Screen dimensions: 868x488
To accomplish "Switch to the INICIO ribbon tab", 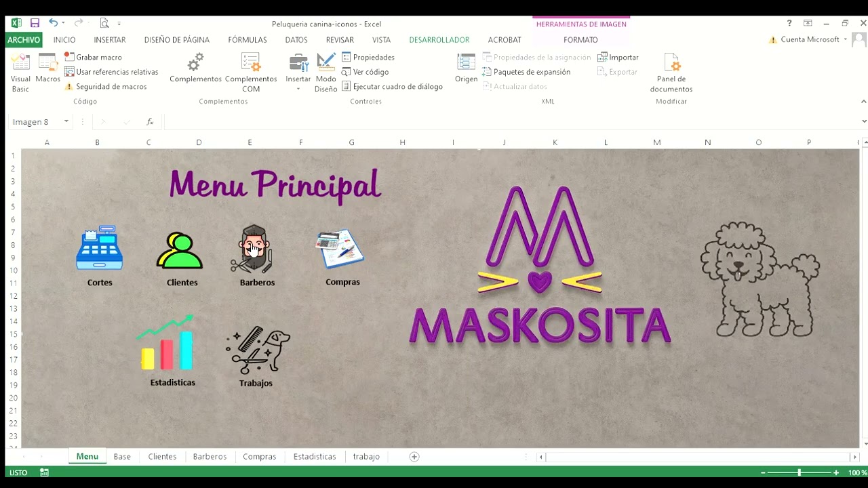I will pos(64,40).
